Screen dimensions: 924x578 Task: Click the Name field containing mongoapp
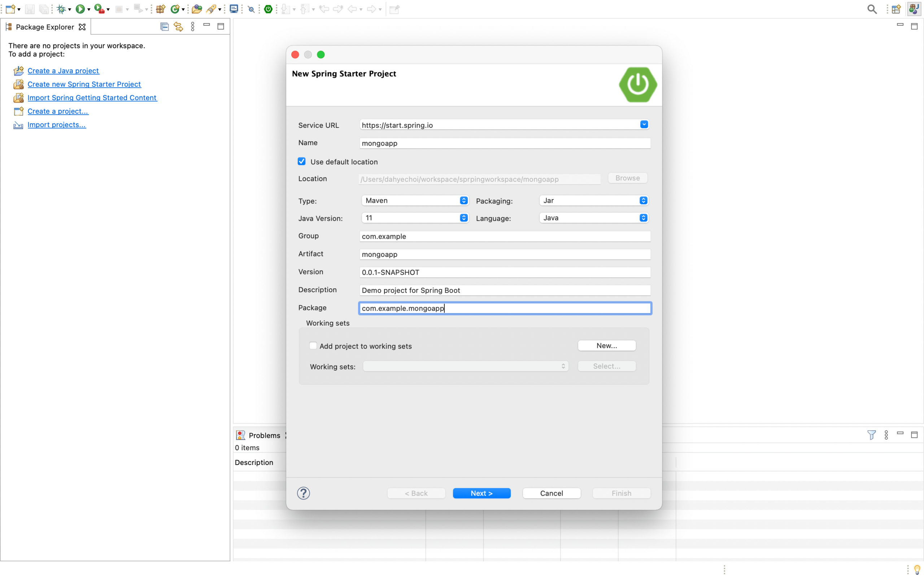(505, 143)
